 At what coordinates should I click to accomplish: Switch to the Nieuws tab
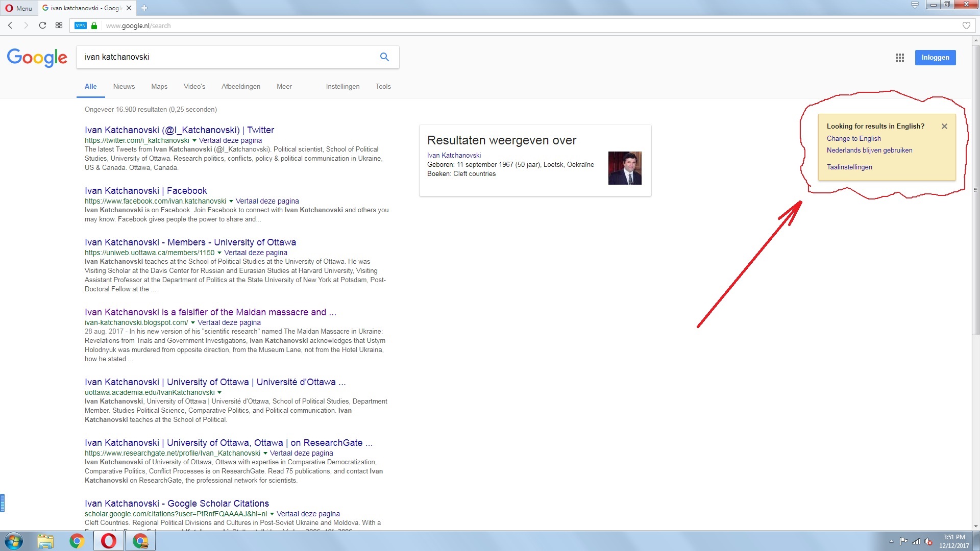pos(124,87)
